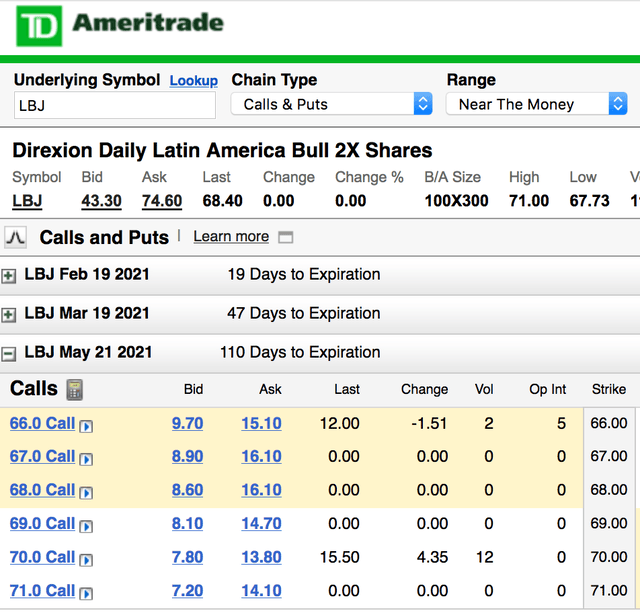Click the TD Ameritrade logo
This screenshot has height=613, width=640.
[120, 26]
